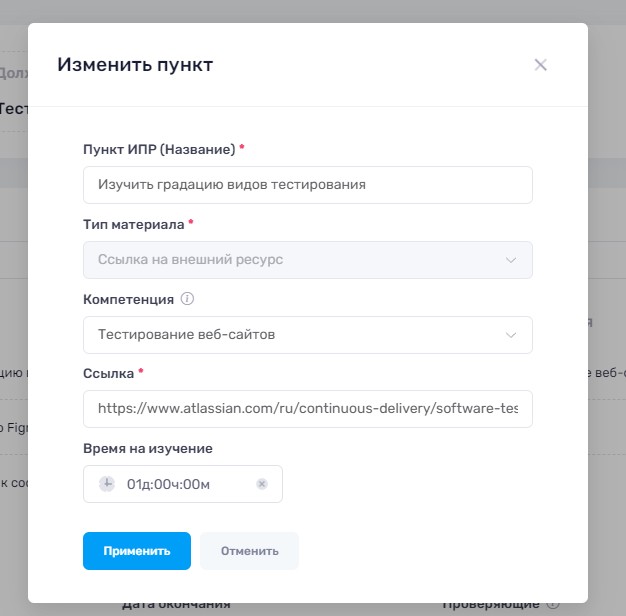Image resolution: width=626 pixels, height=616 pixels.
Task: Open the Компетенция dropdown chevron
Action: (x=511, y=335)
